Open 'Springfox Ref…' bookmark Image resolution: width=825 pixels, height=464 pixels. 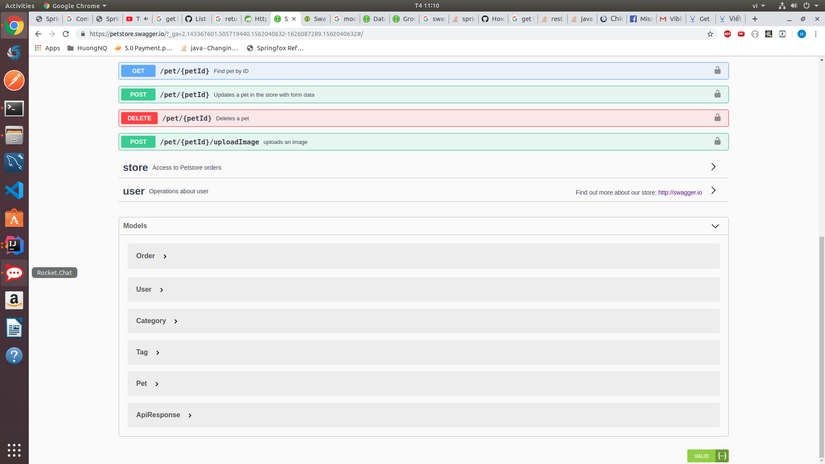pos(275,48)
